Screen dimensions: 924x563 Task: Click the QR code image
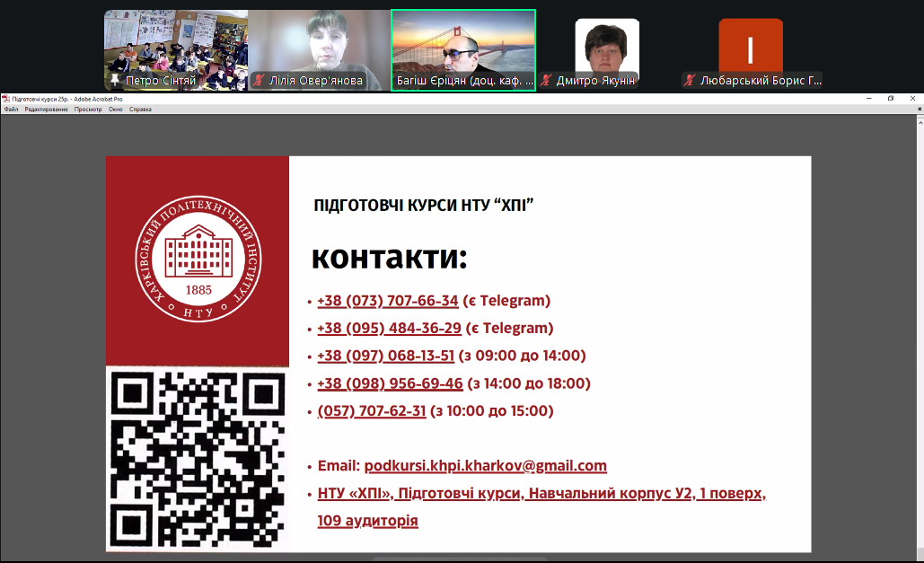click(198, 459)
